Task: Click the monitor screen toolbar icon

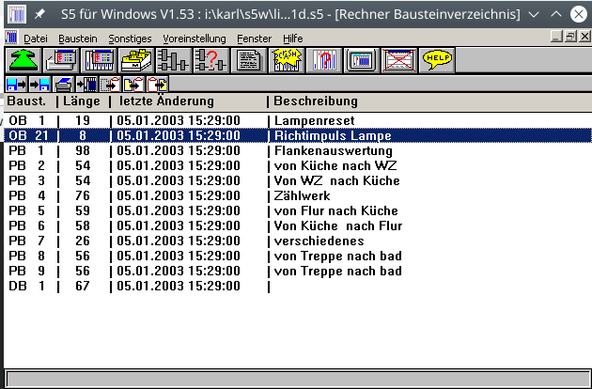Action: pyautogui.click(x=362, y=60)
